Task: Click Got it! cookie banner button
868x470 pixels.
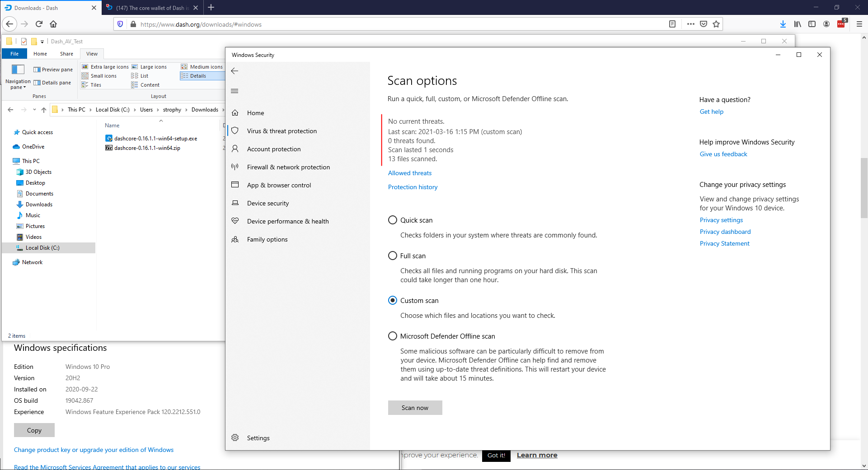Action: (x=496, y=455)
